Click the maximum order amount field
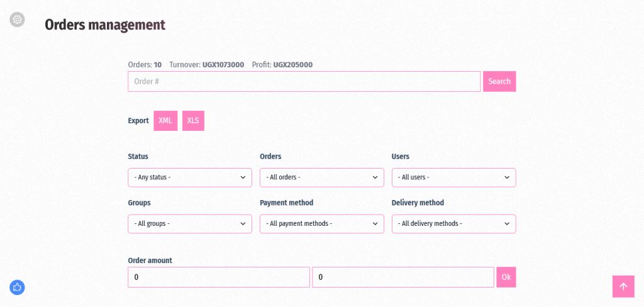 [x=402, y=277]
